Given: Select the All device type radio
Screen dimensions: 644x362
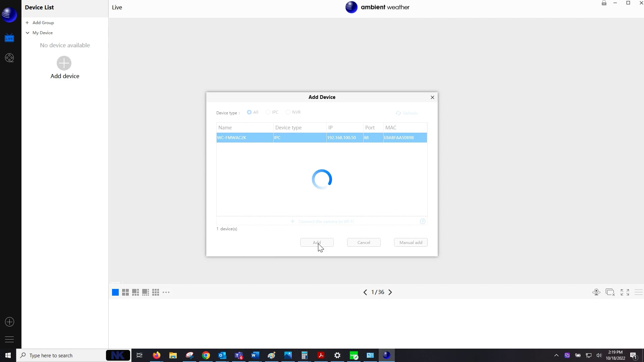Looking at the screenshot, I should (x=249, y=112).
